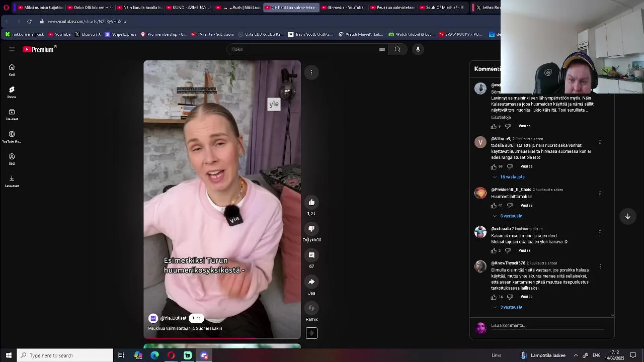Open the YouTube hamburger guide menu

pos(12,49)
